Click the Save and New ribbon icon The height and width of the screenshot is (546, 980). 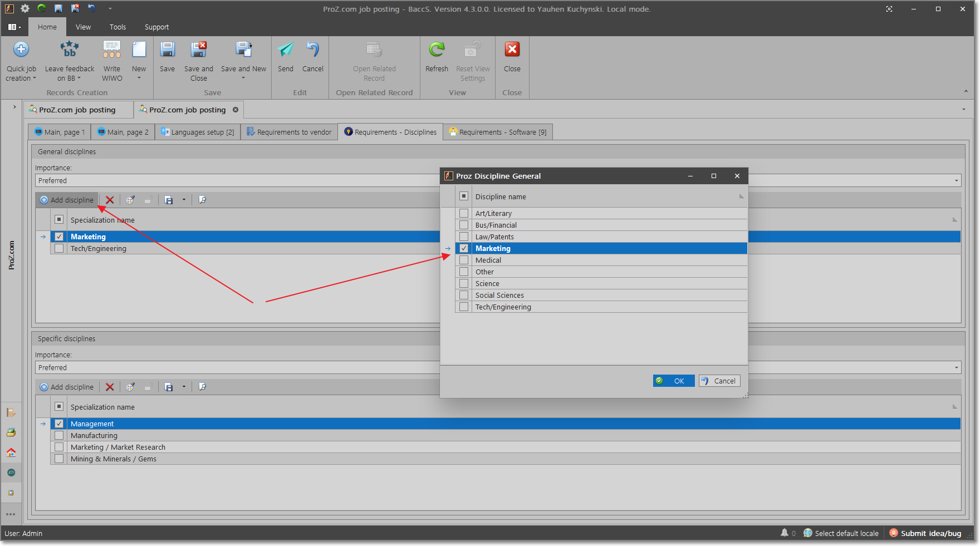pyautogui.click(x=244, y=50)
